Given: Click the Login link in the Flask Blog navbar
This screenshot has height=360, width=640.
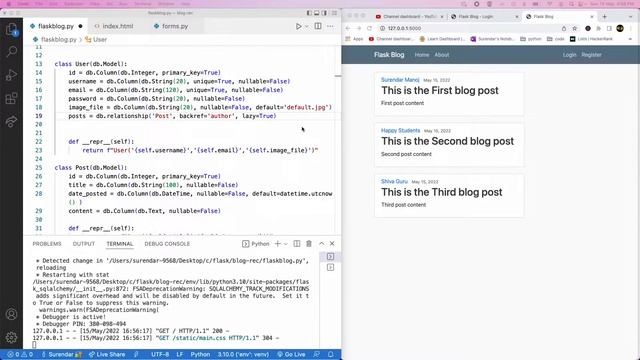Looking at the screenshot, I should (x=569, y=55).
